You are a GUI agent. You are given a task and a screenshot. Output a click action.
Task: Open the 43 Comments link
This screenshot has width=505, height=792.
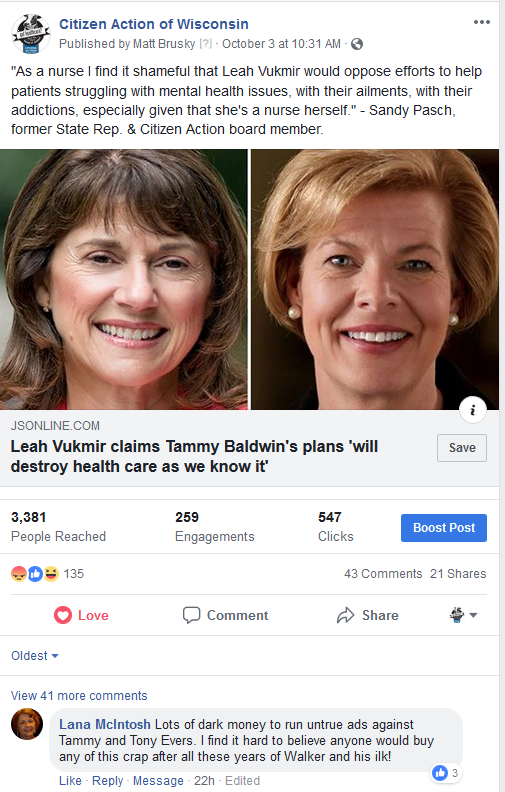tap(383, 574)
